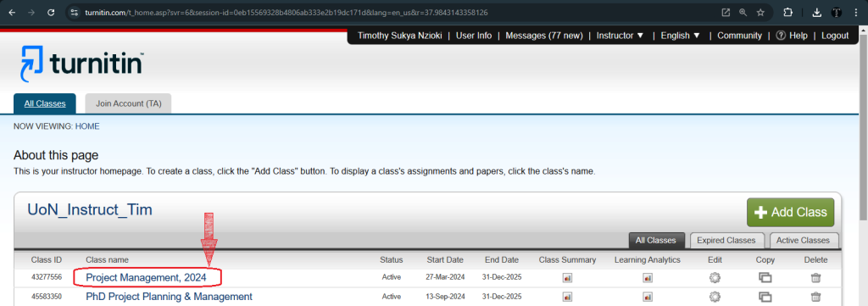Viewport: 868px width, 306px height.
Task: Click the HOME breadcrumb link
Action: [x=87, y=126]
